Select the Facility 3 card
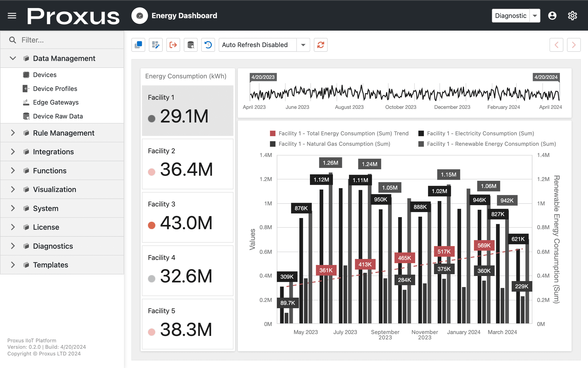The width and height of the screenshot is (588, 368). [187, 217]
